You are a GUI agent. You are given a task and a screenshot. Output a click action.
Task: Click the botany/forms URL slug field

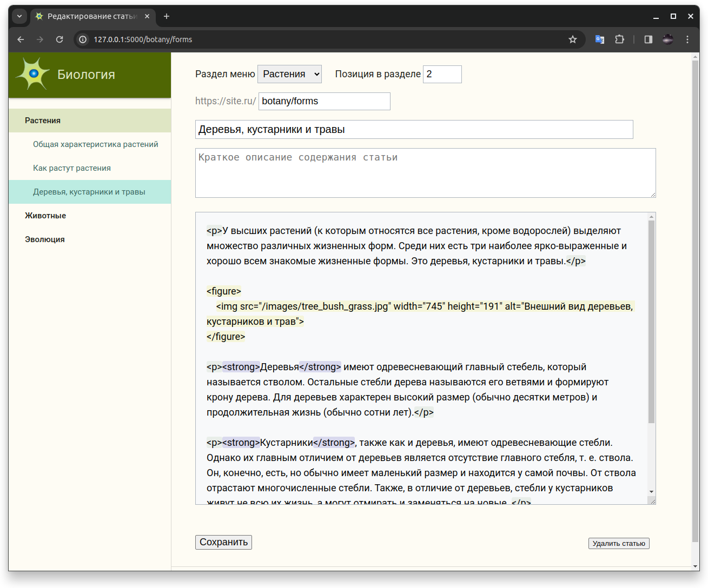click(325, 101)
